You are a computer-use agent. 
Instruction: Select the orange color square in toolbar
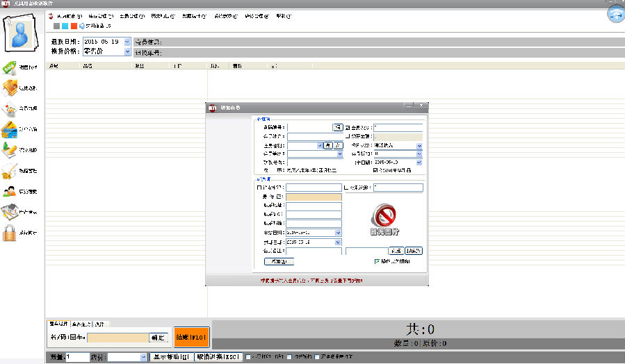pyautogui.click(x=74, y=26)
